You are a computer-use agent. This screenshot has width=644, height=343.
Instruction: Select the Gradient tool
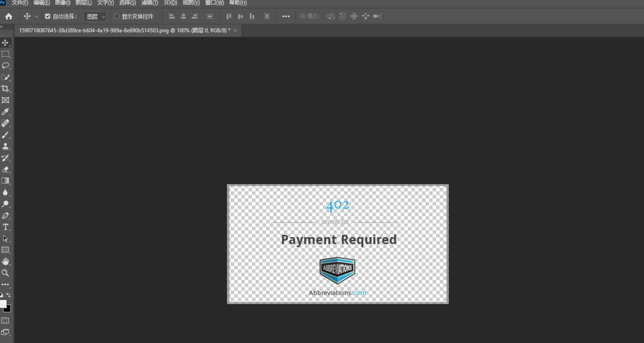coord(5,181)
